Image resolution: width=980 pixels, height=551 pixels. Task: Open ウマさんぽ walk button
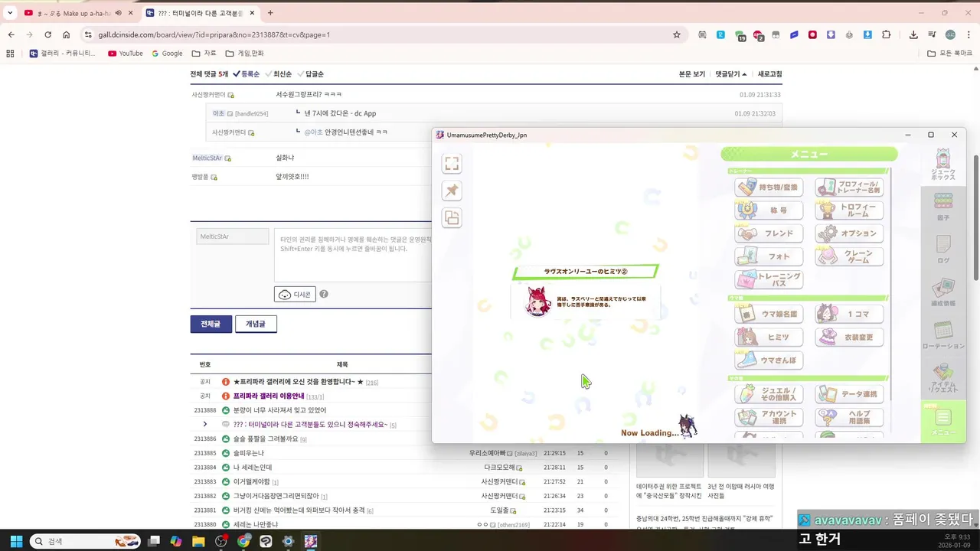[769, 360]
